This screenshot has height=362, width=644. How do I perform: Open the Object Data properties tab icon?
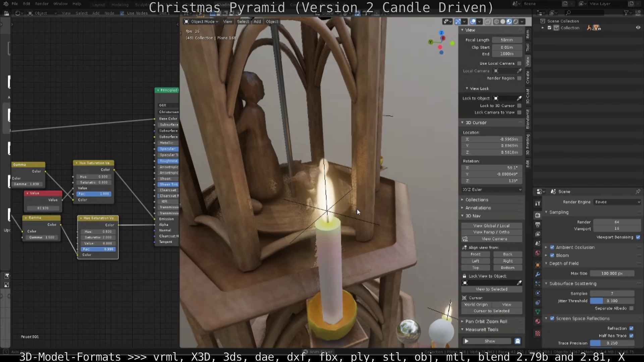[x=538, y=312]
